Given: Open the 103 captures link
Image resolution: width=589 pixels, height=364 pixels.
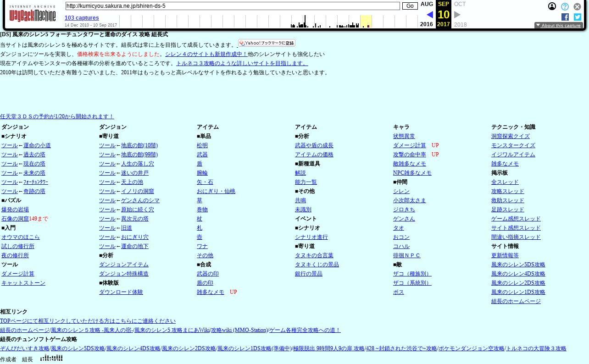Looking at the screenshot, I should click(x=82, y=18).
